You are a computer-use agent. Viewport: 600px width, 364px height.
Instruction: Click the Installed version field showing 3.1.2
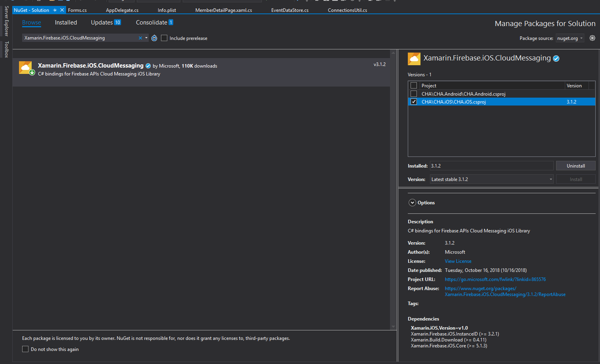point(492,166)
